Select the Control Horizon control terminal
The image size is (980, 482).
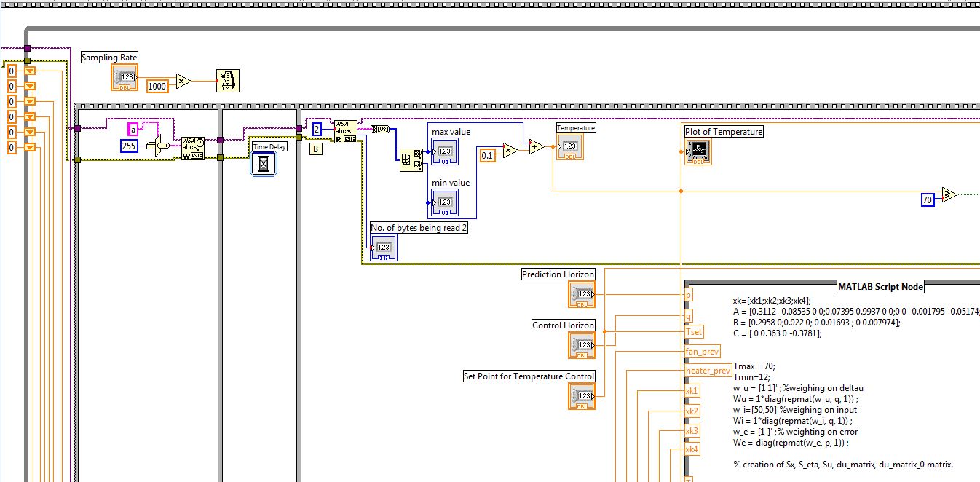(x=582, y=345)
